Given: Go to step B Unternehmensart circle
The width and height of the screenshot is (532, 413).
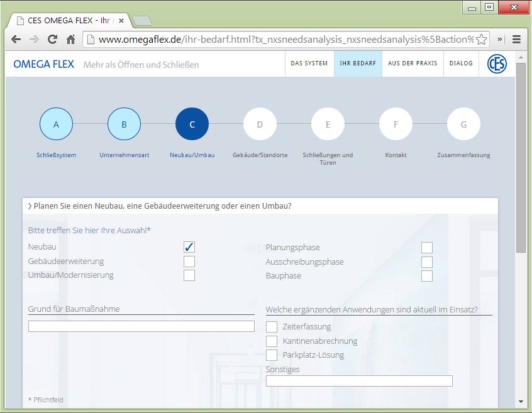Looking at the screenshot, I should 124,124.
